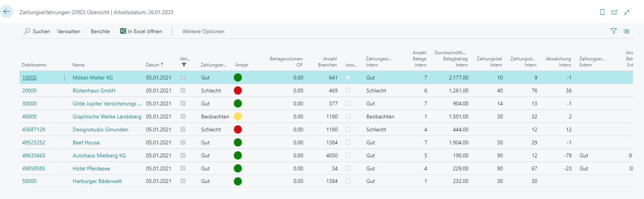Image resolution: width=644 pixels, height=199 pixels.
Task: Open debtor link 43687129
Action: pos(34,129)
